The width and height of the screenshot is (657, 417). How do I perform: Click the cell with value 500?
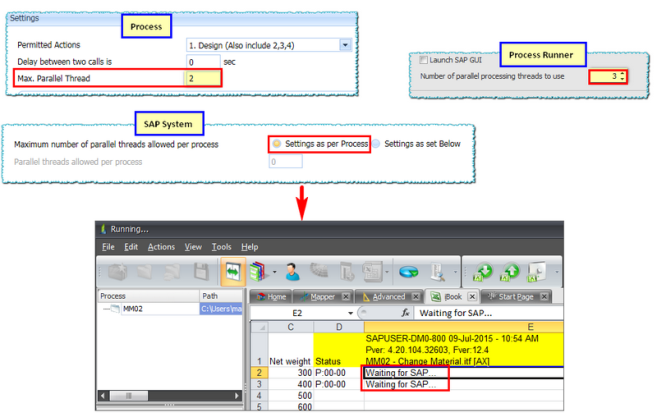[291, 396]
